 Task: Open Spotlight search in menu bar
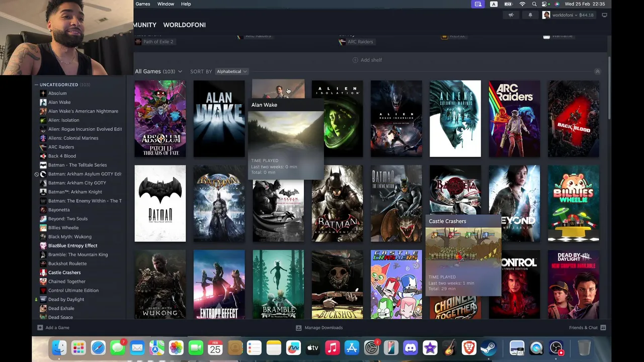point(534,4)
